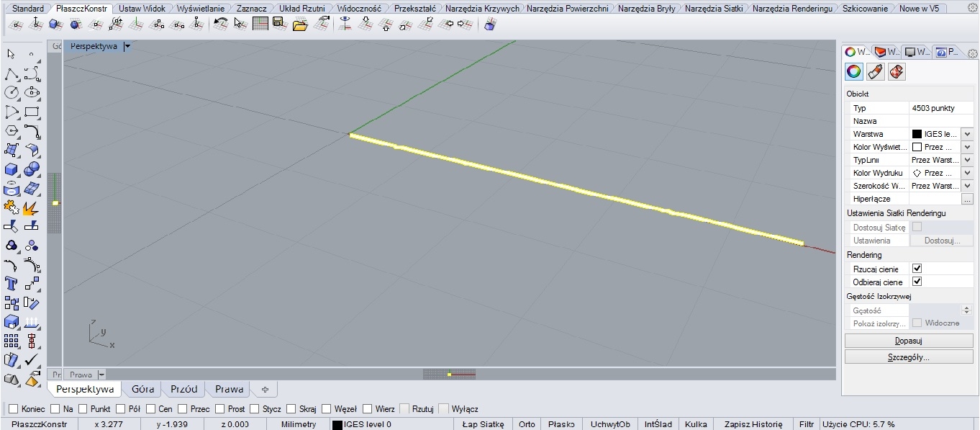Open the object color wheel properties icon

pyautogui.click(x=853, y=71)
